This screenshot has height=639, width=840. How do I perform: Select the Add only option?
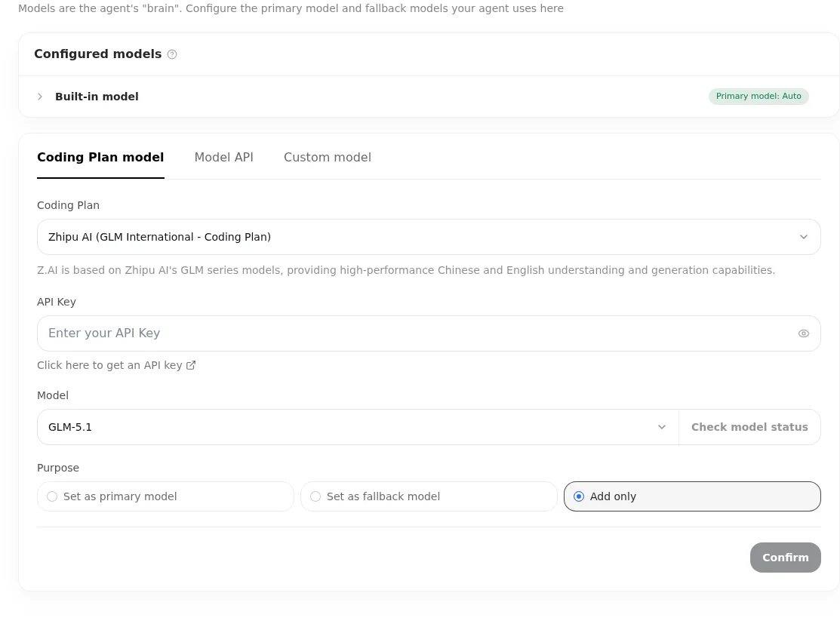pyautogui.click(x=692, y=496)
